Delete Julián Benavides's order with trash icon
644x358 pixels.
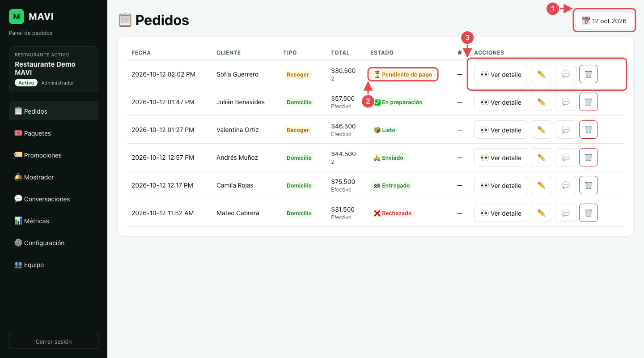[x=589, y=102]
